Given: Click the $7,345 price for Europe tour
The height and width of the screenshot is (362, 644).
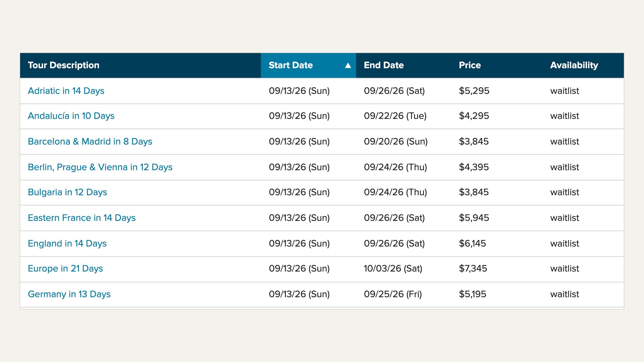Looking at the screenshot, I should point(473,269).
